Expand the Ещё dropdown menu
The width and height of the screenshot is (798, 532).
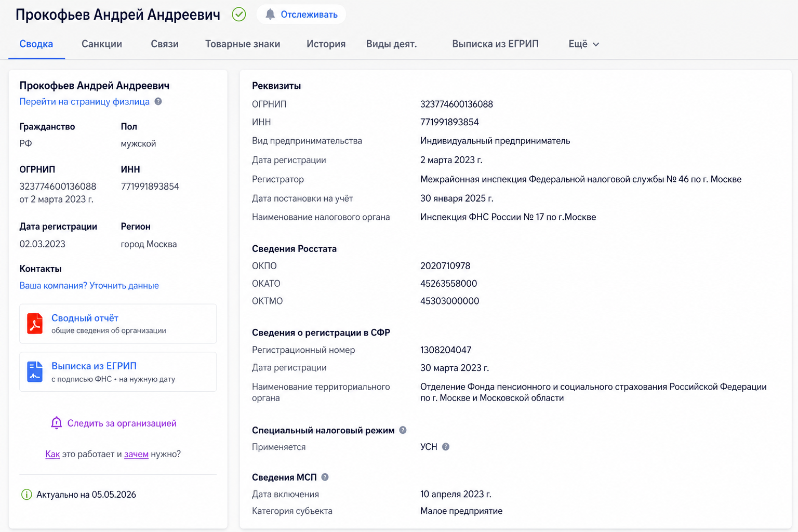(584, 44)
